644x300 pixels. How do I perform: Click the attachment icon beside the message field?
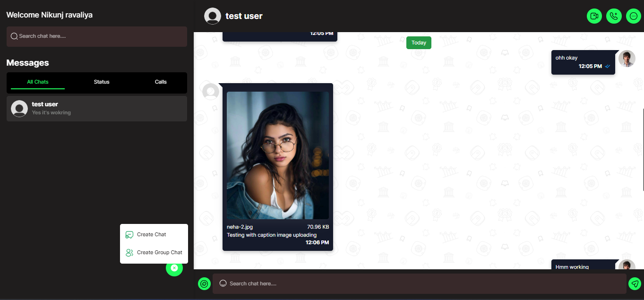click(x=204, y=283)
